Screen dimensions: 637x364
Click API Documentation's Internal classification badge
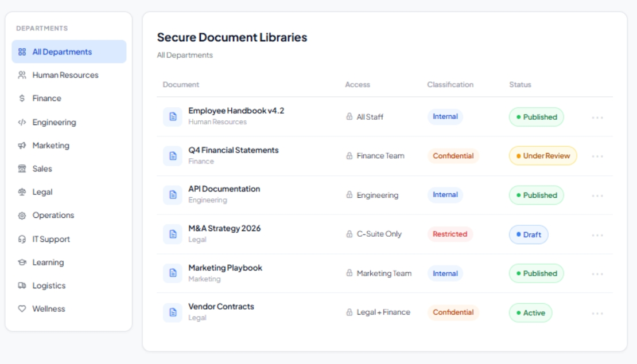[445, 195]
